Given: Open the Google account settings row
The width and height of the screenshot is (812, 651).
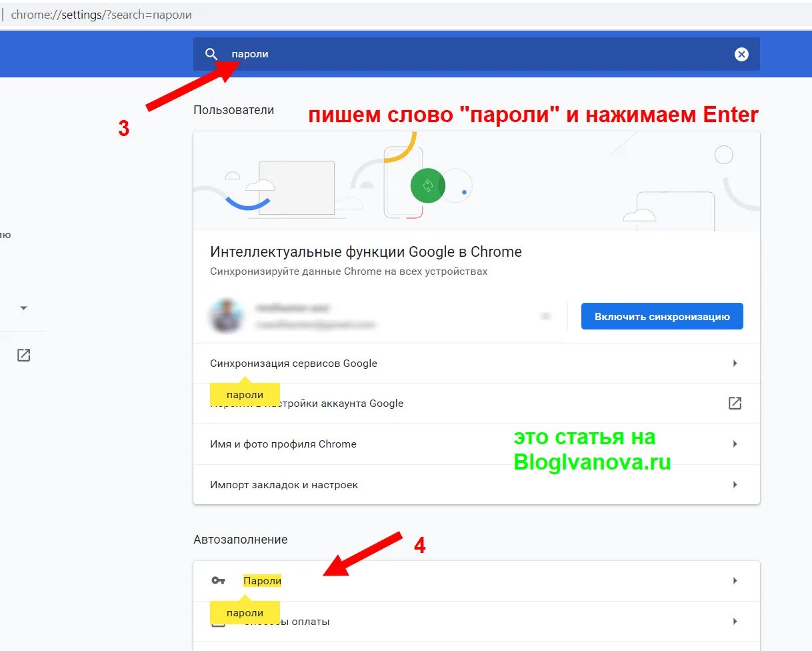Looking at the screenshot, I should pyautogui.click(x=477, y=404).
